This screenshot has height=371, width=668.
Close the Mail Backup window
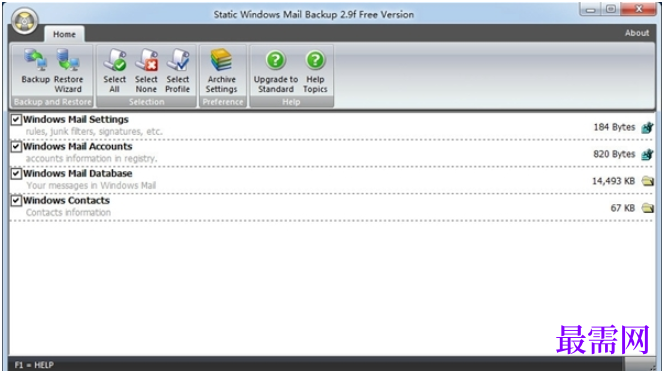pyautogui.click(x=639, y=9)
